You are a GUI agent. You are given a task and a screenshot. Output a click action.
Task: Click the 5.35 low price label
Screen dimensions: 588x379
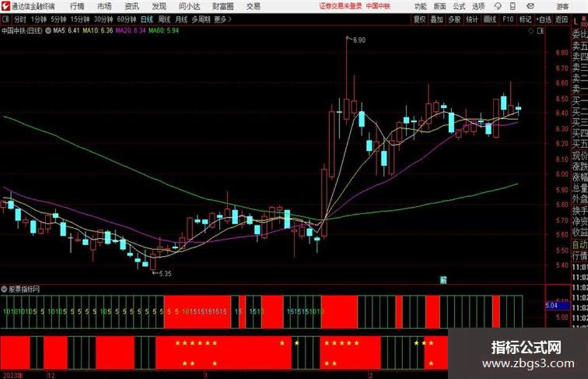pos(165,274)
